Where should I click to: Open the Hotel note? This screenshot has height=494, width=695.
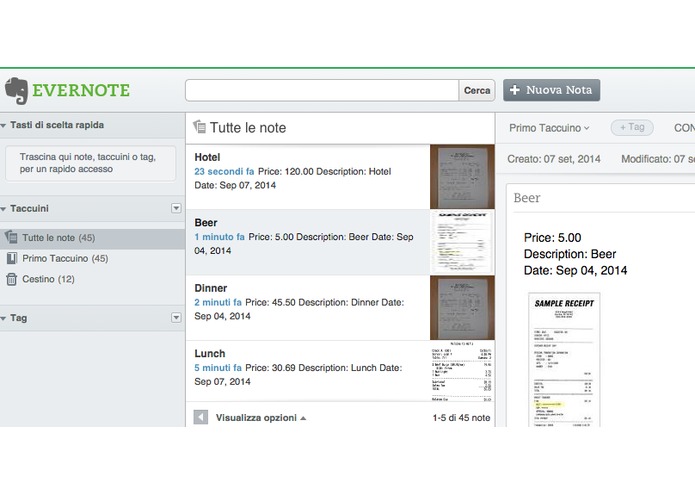(x=308, y=177)
